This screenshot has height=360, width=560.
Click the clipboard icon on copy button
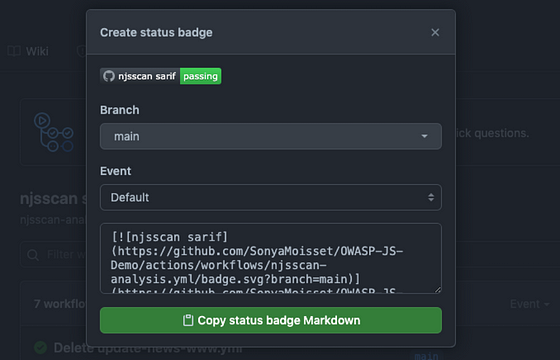point(188,320)
